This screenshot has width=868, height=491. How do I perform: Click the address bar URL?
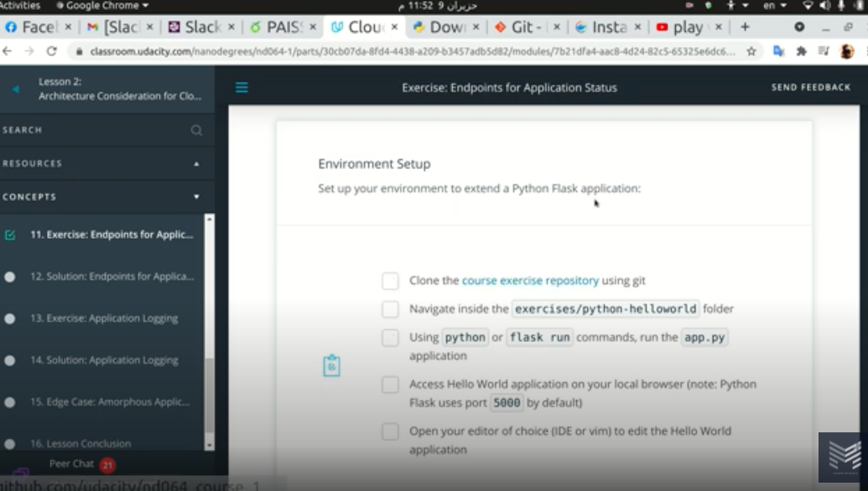(413, 51)
